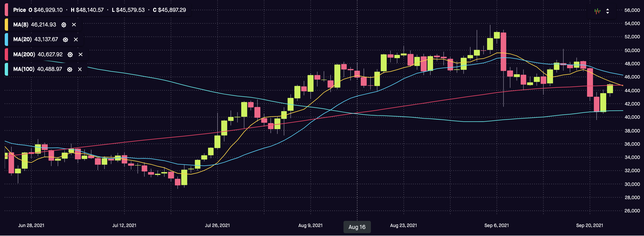Click the blue MA(20) color swatch
The height and width of the screenshot is (236, 644).
coord(7,39)
